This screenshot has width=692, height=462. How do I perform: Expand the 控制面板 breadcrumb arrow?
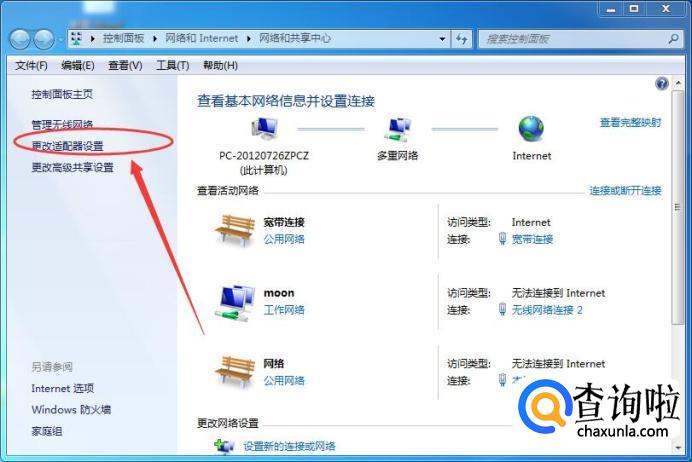(155, 39)
